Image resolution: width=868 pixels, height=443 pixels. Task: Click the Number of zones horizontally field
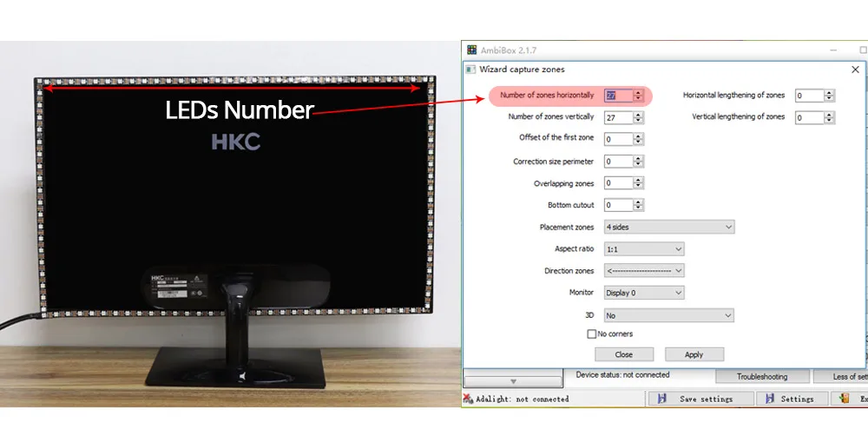tap(617, 96)
